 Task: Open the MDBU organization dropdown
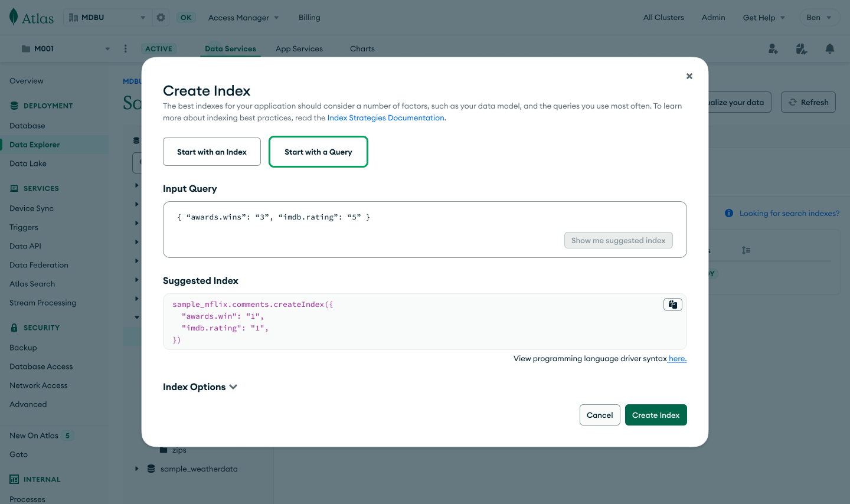143,18
